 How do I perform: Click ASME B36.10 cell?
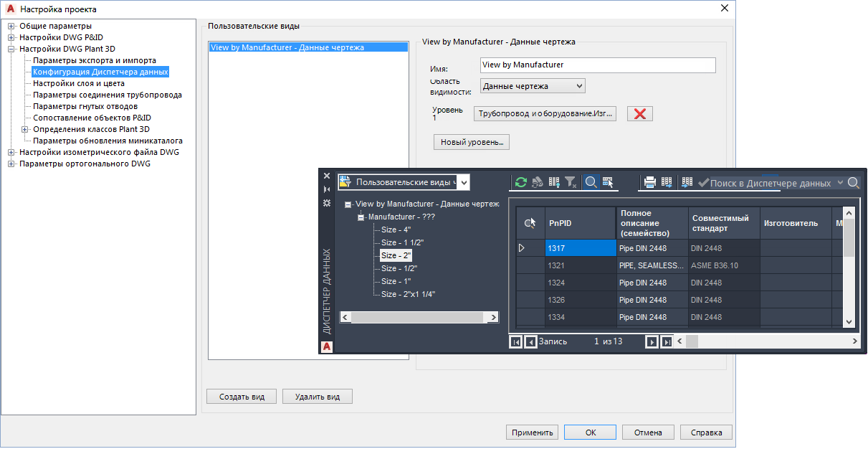coord(724,265)
